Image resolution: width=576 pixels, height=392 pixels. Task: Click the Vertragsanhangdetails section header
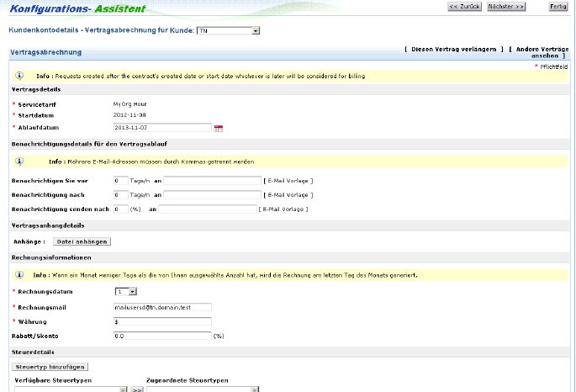coord(290,225)
